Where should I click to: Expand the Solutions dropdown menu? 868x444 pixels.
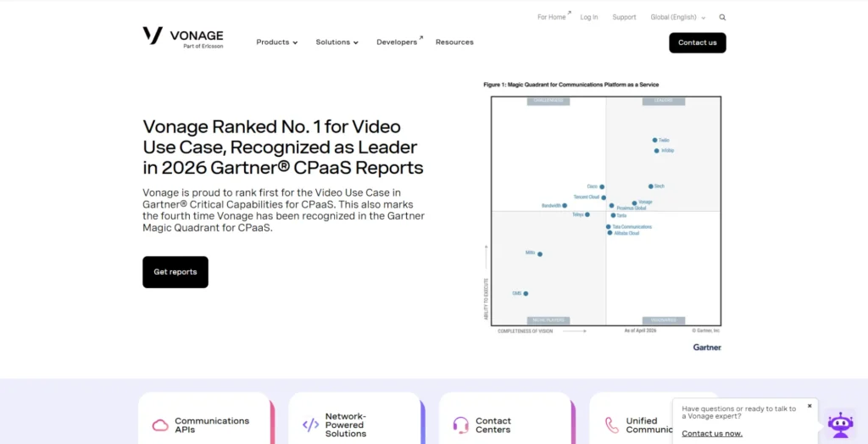coord(337,42)
